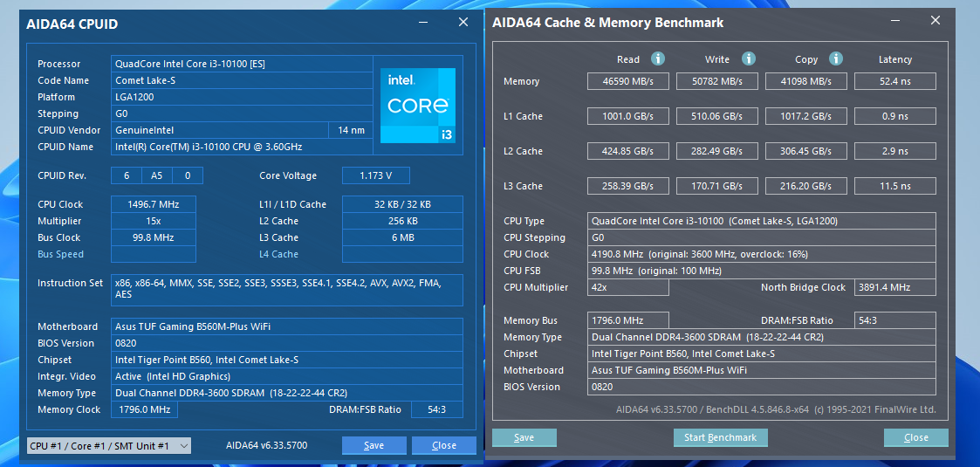Click the 14 nm process field
The height and width of the screenshot is (467, 980).
(351, 130)
